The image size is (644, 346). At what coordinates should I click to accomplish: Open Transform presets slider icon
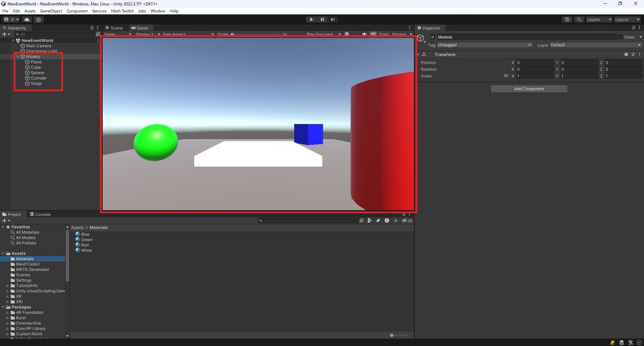(x=633, y=54)
